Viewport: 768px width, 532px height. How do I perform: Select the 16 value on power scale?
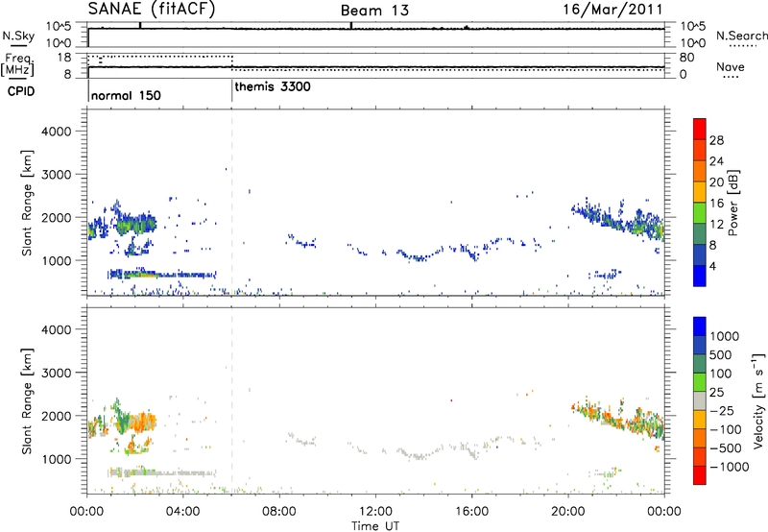coord(716,204)
